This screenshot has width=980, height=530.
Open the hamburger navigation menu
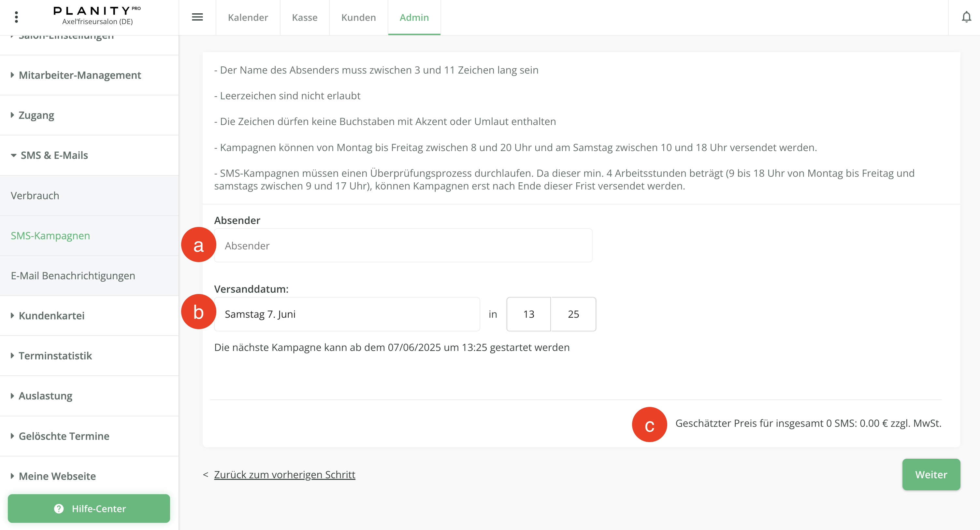pos(197,18)
